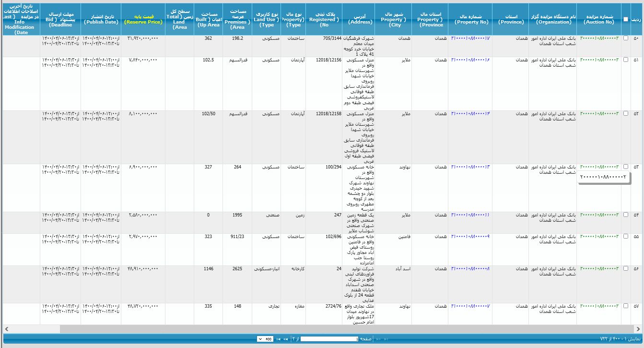Screen dimensions: 644x348
Task: Check the checkbox for row 51
Action: (625, 60)
